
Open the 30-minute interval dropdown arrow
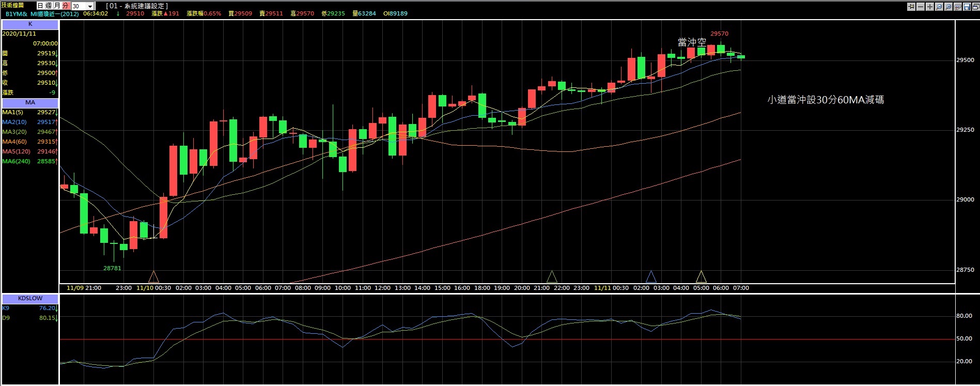[90, 6]
